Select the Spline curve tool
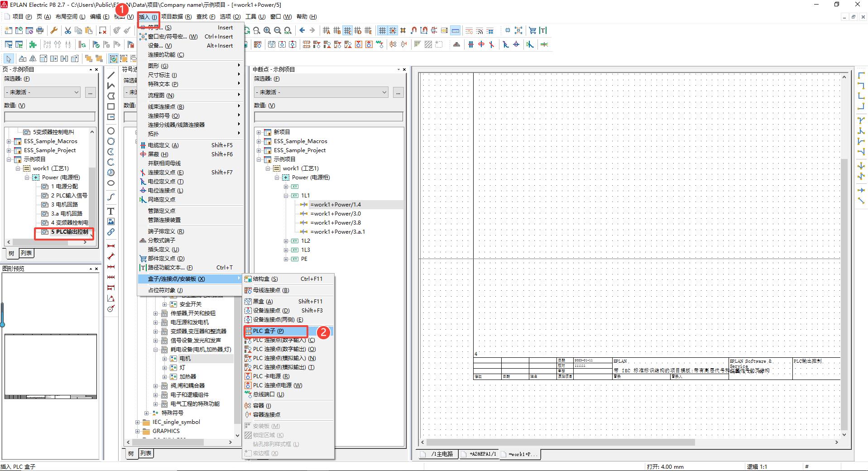The width and height of the screenshot is (868, 471). click(111, 197)
